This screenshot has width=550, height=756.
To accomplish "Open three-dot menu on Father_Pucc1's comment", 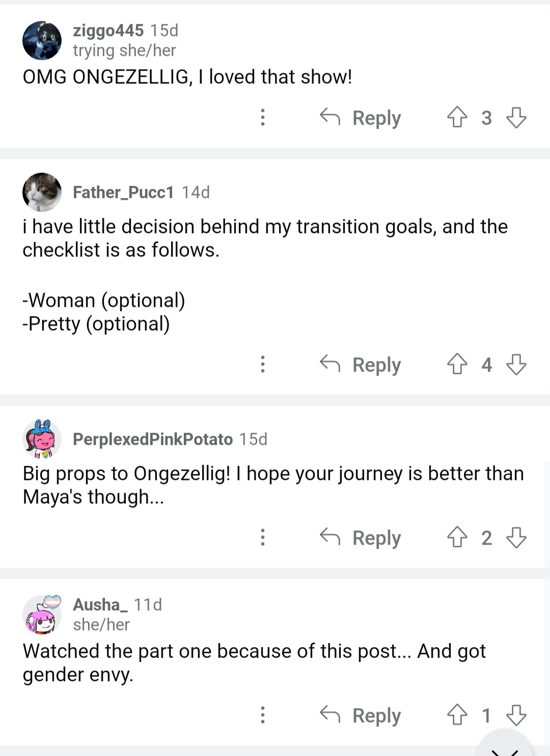I will click(x=263, y=365).
